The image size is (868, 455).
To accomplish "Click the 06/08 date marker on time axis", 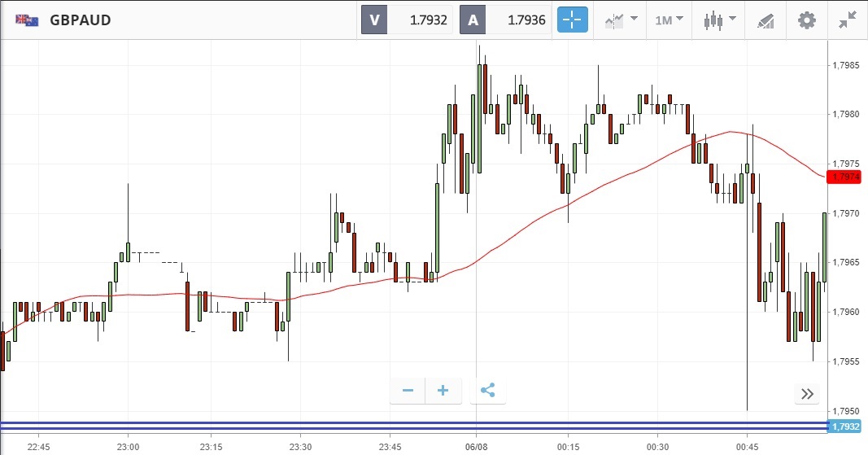I will (476, 448).
